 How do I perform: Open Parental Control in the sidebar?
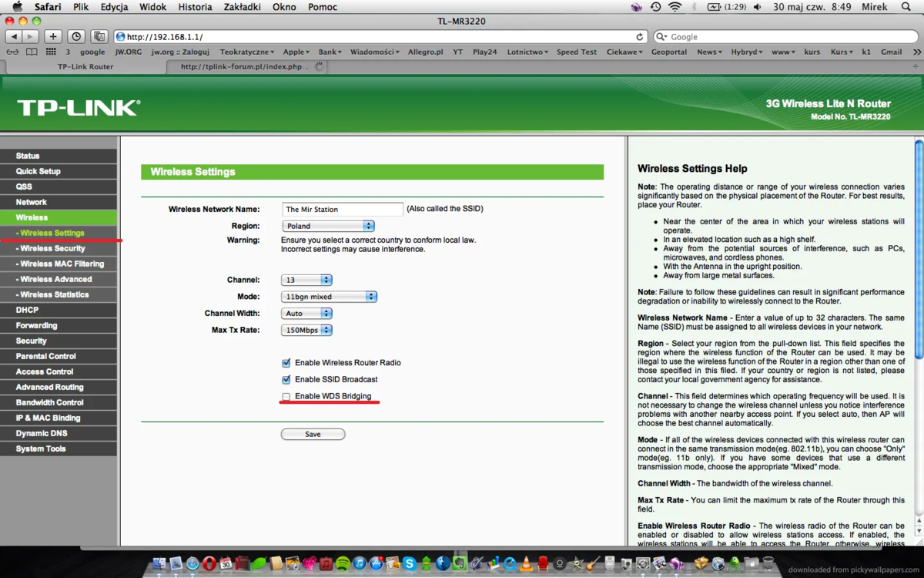[59, 356]
